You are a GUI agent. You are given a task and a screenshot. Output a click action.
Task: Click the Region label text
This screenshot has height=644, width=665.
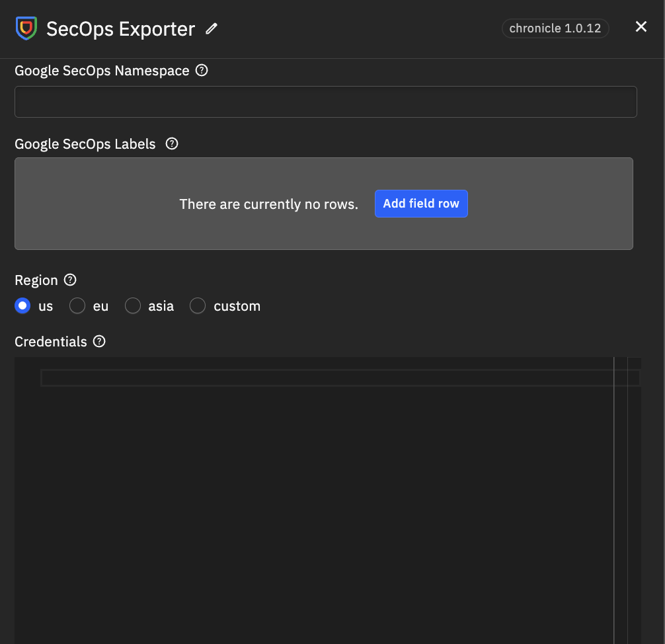point(36,280)
